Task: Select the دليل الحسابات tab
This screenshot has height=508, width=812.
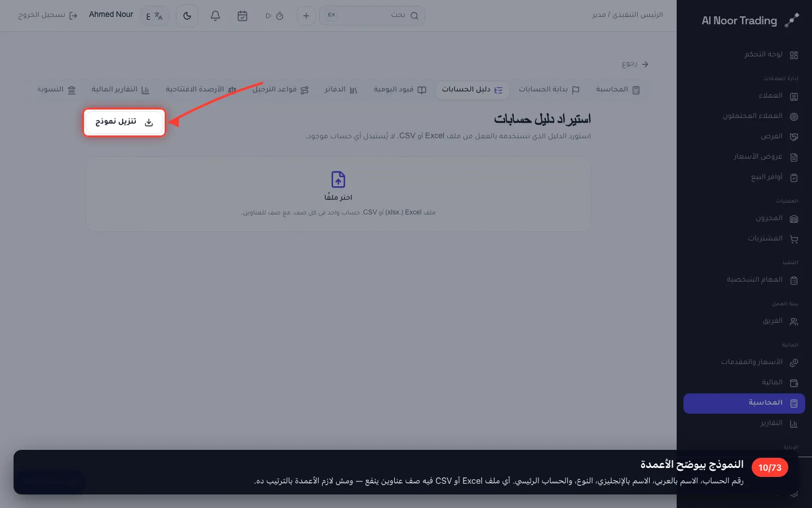Action: 472,90
